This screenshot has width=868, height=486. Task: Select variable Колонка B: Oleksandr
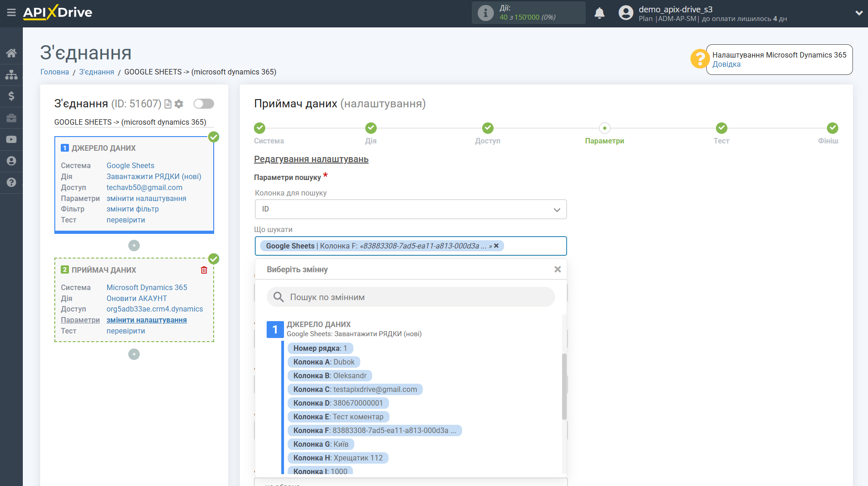pos(330,375)
